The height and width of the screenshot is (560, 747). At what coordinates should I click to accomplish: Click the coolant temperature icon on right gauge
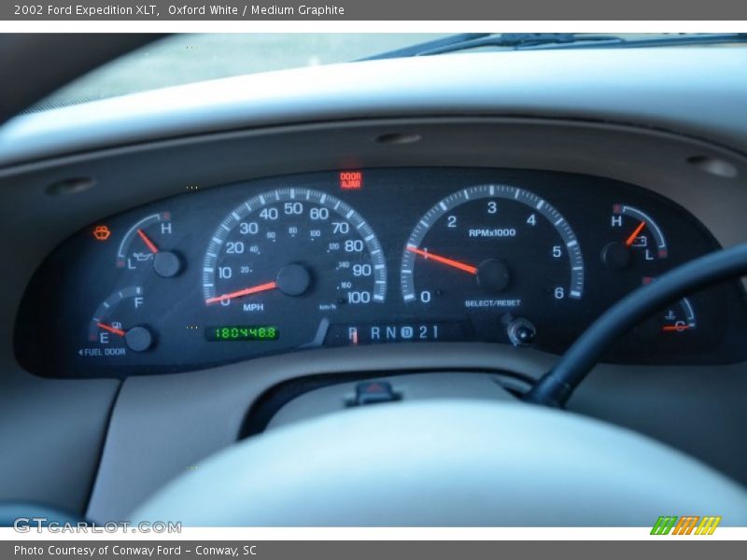669,315
